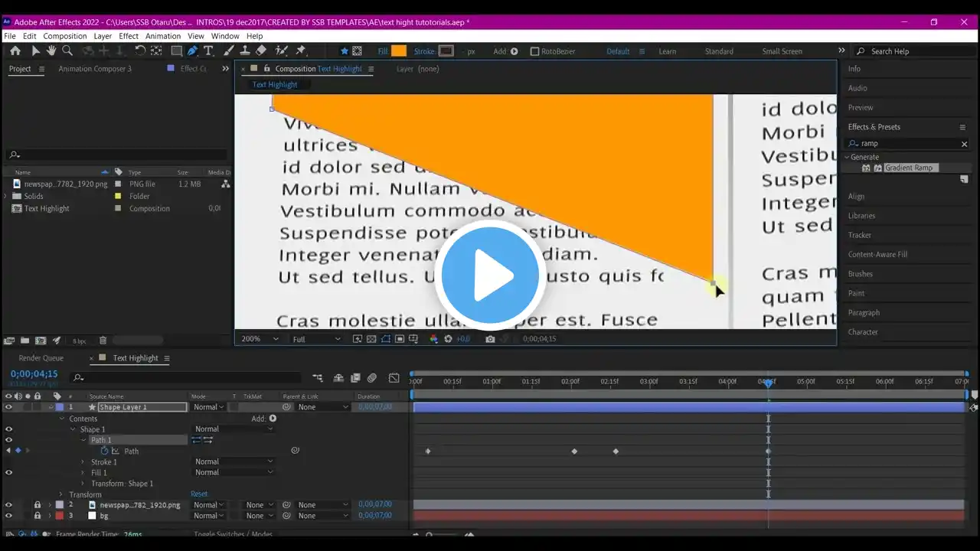Select the Pen tool
This screenshot has height=551, width=980.
192,51
